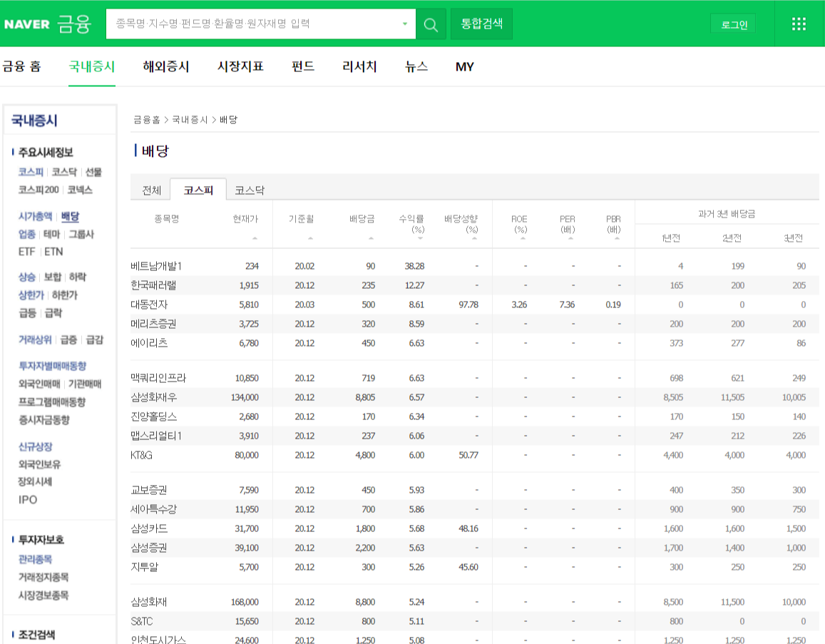Click sidebar 상한가 link
The height and width of the screenshot is (644, 825).
31,295
